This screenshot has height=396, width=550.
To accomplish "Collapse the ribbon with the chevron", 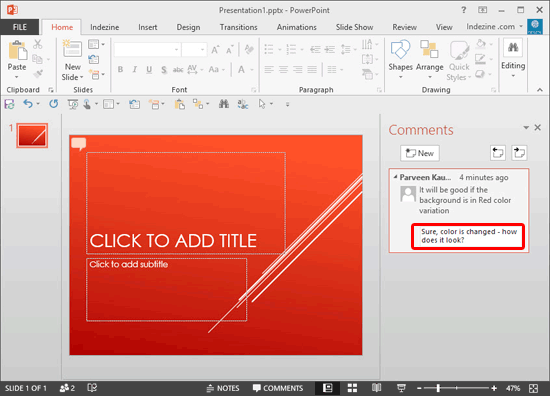I will pos(539,90).
